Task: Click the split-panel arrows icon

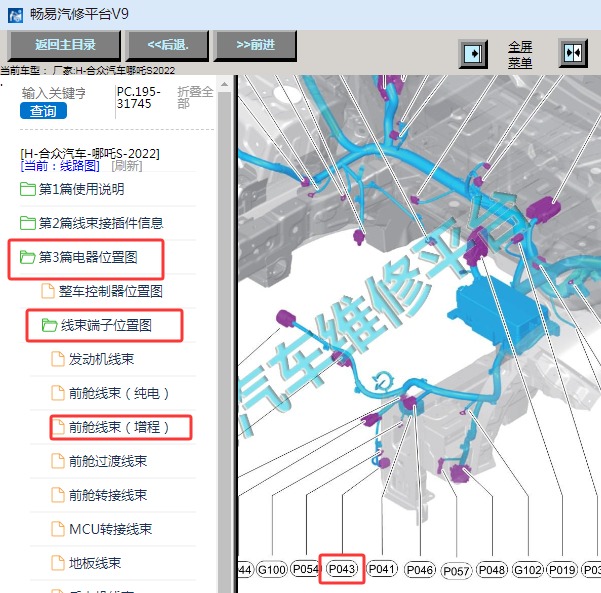Action: pyautogui.click(x=573, y=53)
